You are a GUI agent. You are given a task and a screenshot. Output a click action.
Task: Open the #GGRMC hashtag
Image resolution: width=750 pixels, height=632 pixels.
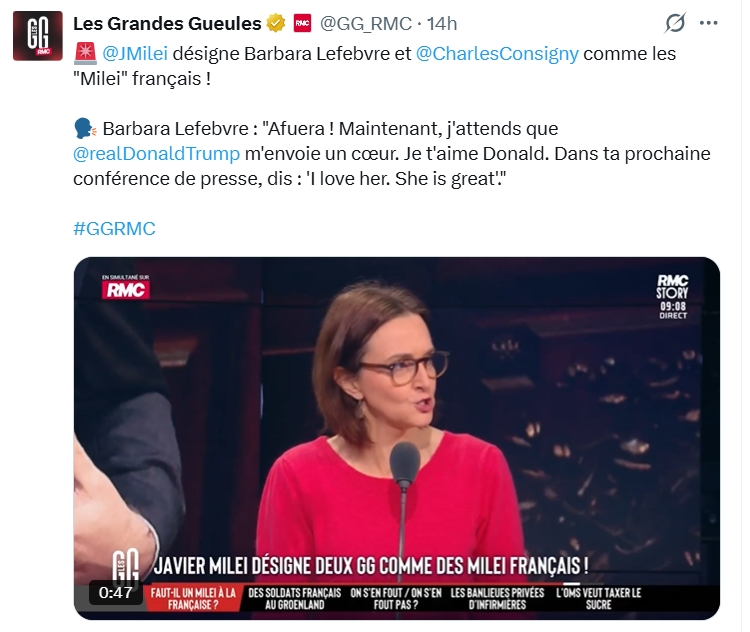[114, 228]
